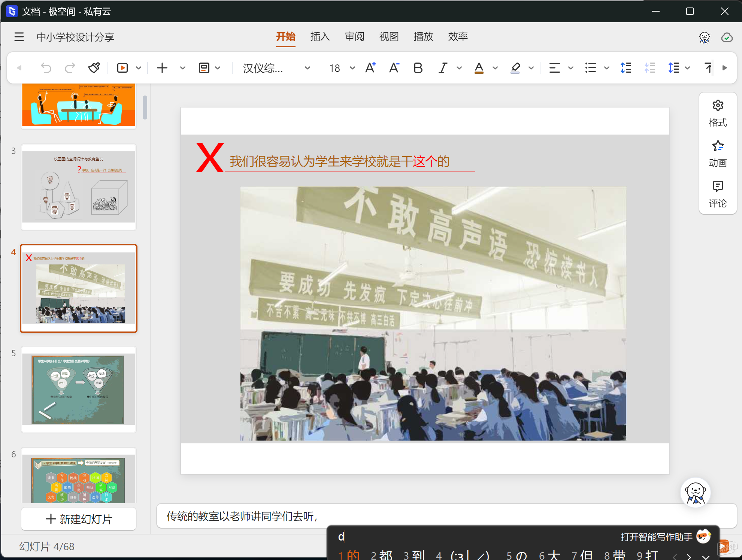The height and width of the screenshot is (560, 742).
Task: Expand line spacing options arrow
Action: point(687,68)
